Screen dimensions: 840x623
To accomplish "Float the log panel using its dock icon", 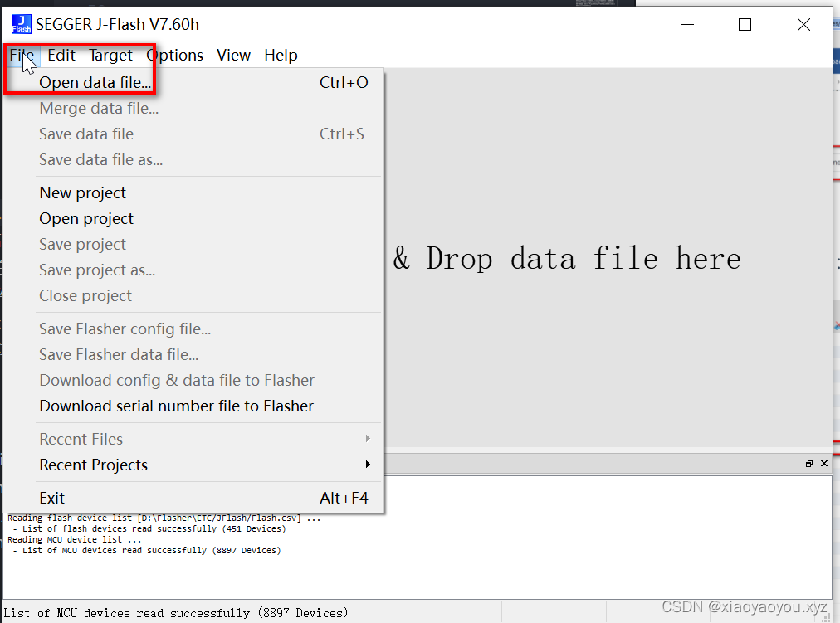I will tap(809, 464).
